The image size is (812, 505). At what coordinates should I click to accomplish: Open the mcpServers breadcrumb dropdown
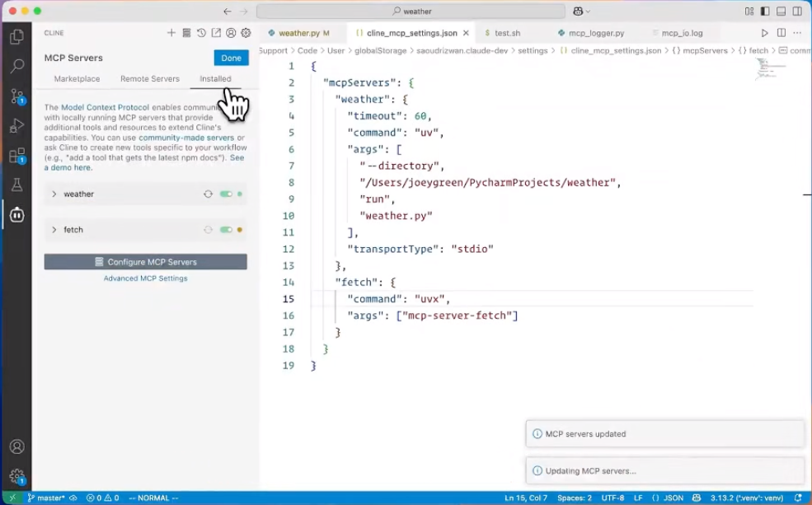point(700,50)
